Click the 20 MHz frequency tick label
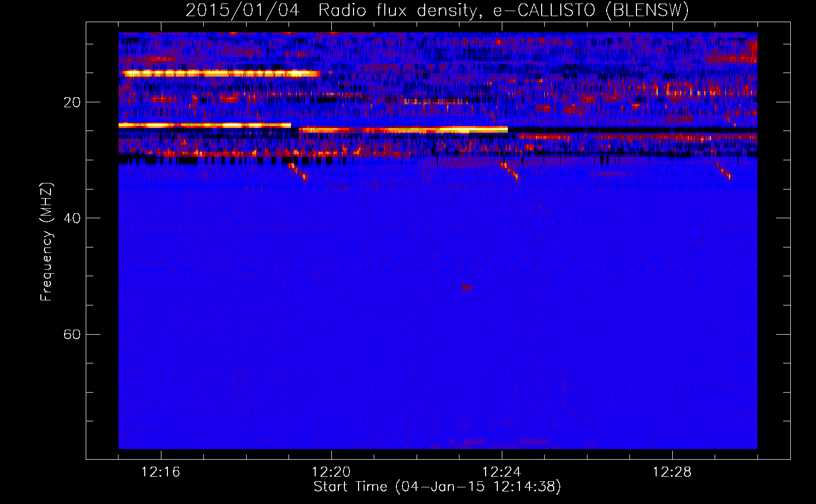This screenshot has height=504, width=816. coord(72,102)
